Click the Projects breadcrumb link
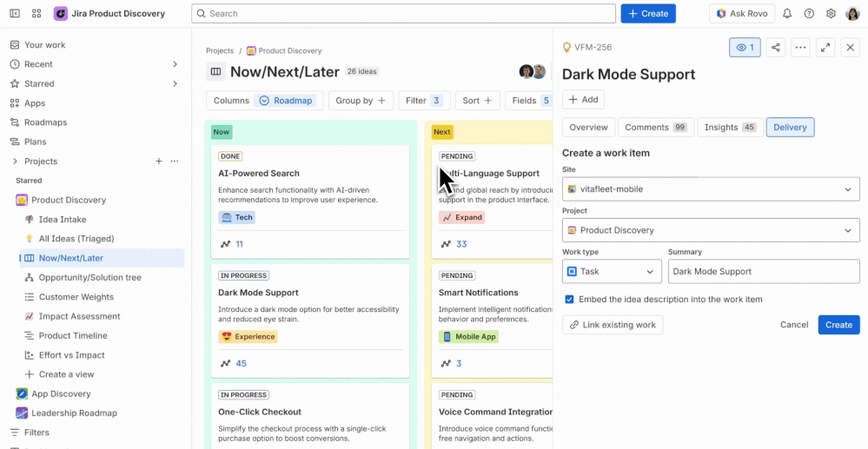Image resolution: width=868 pixels, height=449 pixels. [x=220, y=50]
